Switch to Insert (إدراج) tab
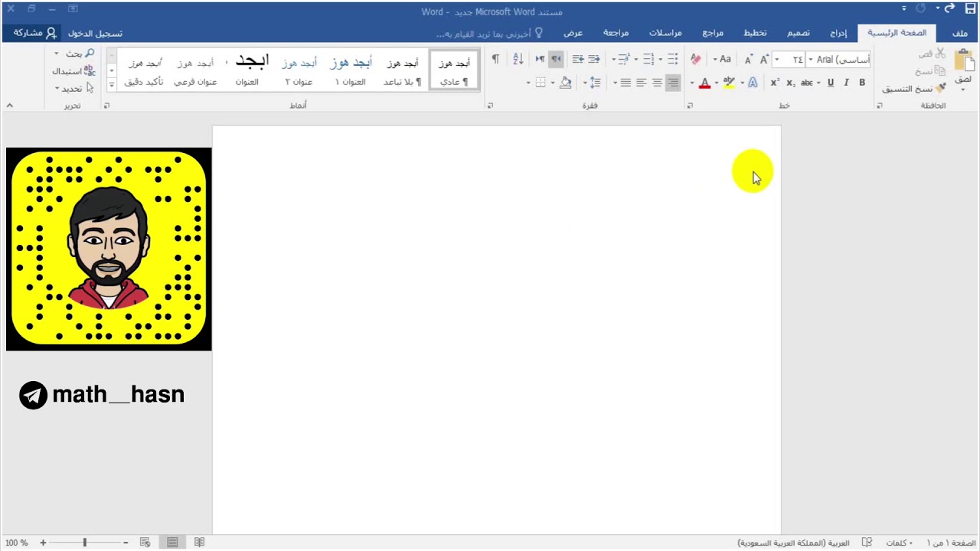980x551 pixels. point(838,33)
